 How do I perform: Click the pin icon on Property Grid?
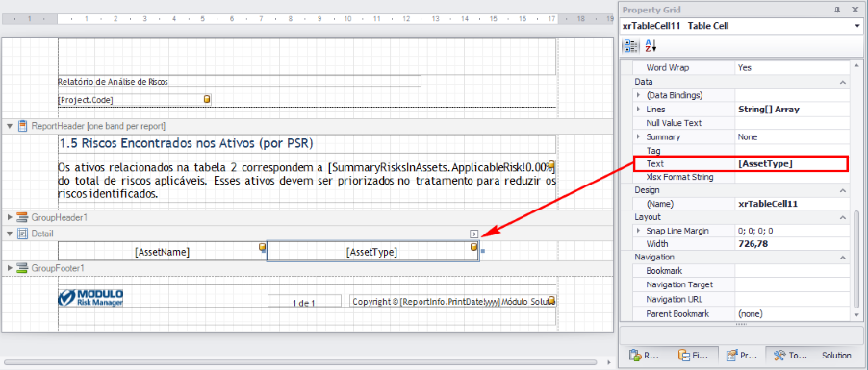pyautogui.click(x=837, y=10)
